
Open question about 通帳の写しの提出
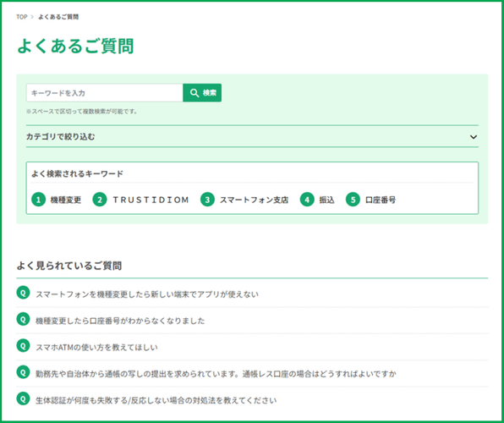click(x=216, y=374)
